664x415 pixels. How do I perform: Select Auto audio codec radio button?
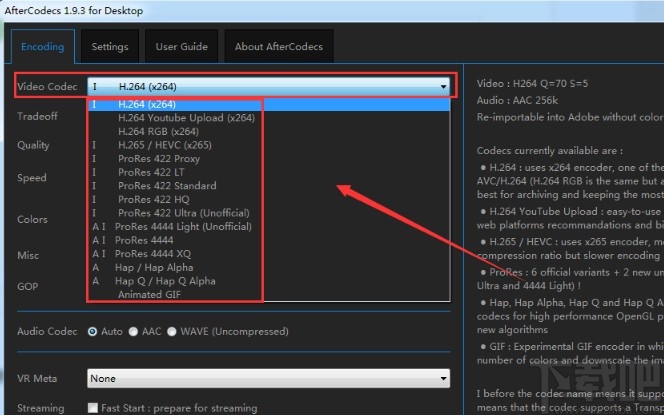92,332
